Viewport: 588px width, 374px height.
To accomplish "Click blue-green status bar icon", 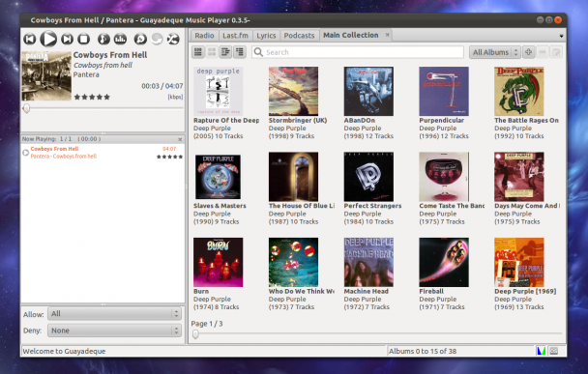I will [x=542, y=351].
